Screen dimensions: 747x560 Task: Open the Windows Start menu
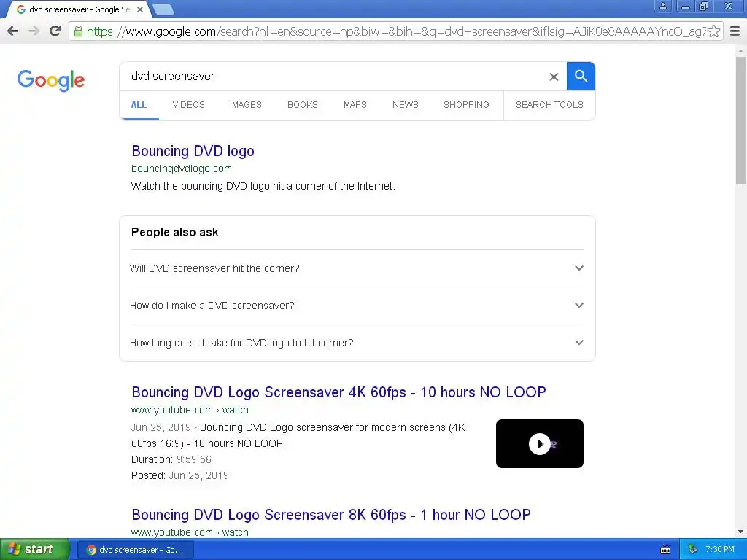click(34, 550)
